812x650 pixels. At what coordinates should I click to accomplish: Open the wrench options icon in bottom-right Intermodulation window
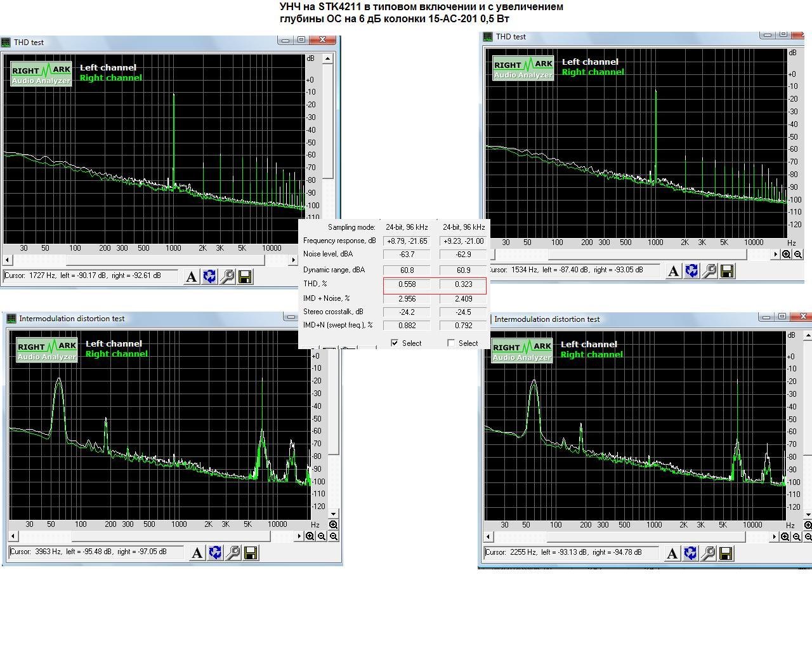(x=708, y=554)
